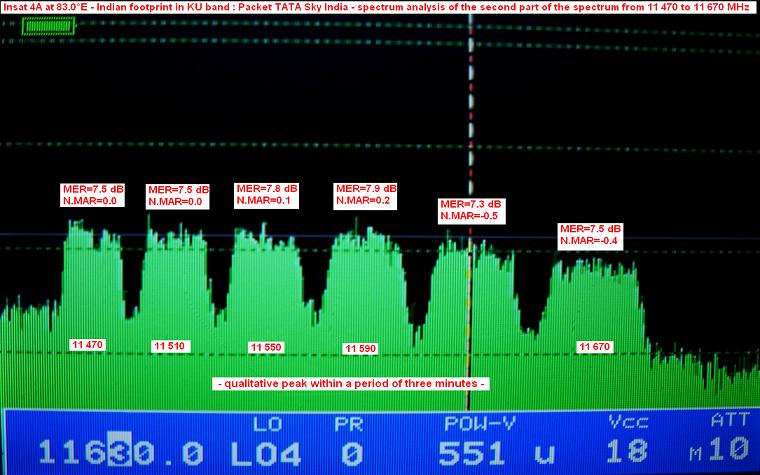
Task: Click the MER=7.8 dB measurement label
Action: click(x=266, y=188)
